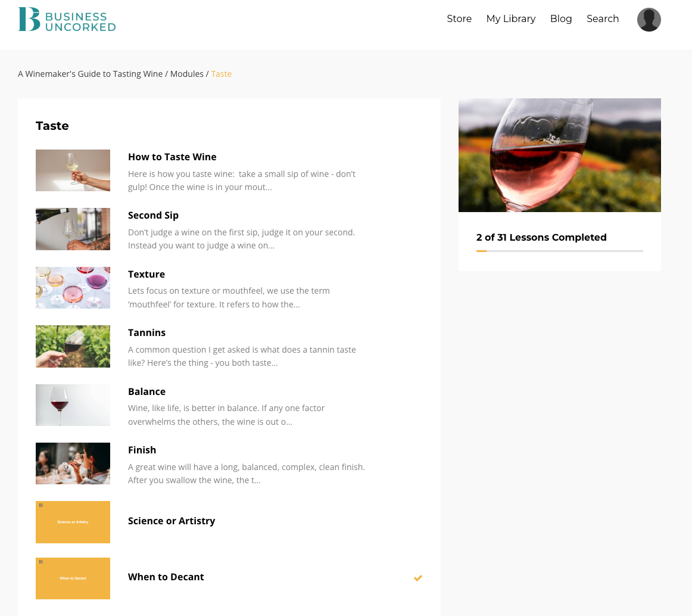The image size is (692, 616).
Task: Open the How to Taste Wine lesson
Action: click(172, 157)
